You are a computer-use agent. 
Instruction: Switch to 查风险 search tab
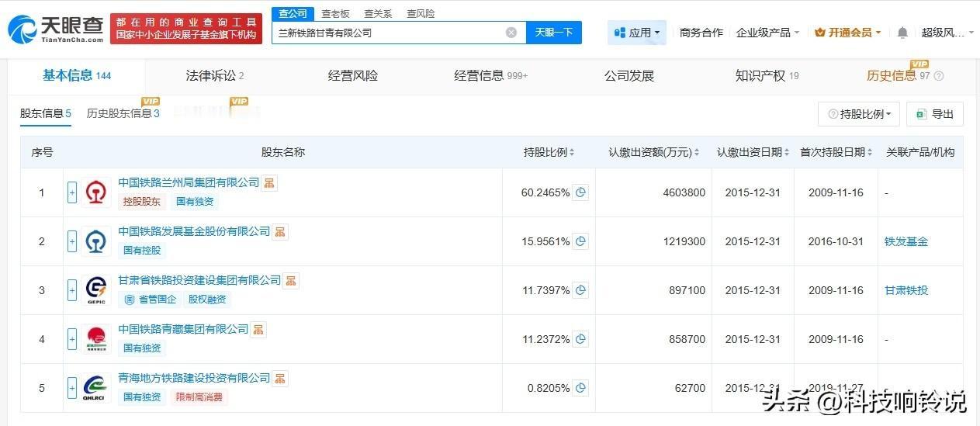click(421, 13)
